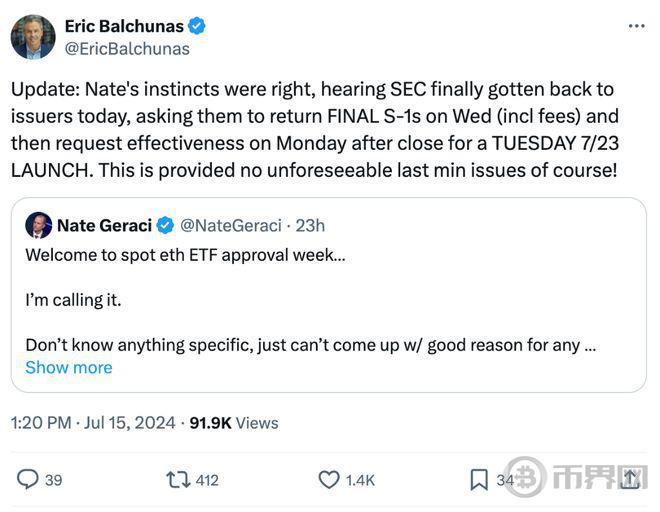Viewport: 660px width, 512px height.
Task: Click the Nate Geraci display name
Action: point(104,226)
